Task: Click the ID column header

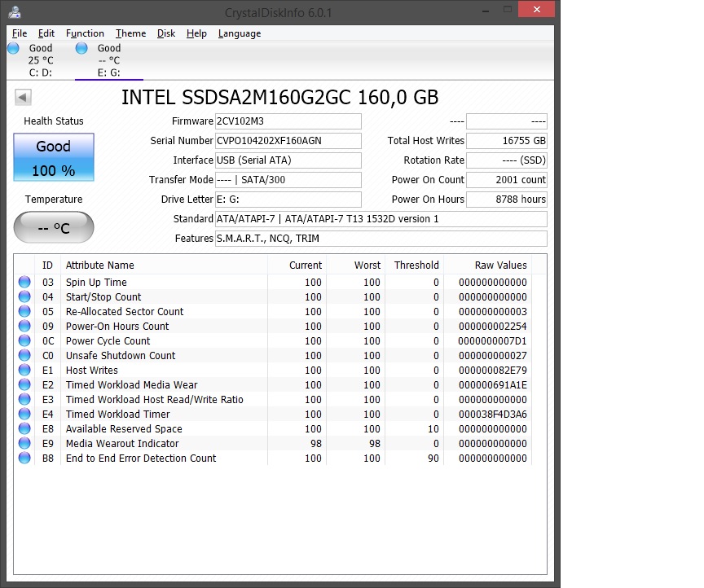Action: coord(47,265)
